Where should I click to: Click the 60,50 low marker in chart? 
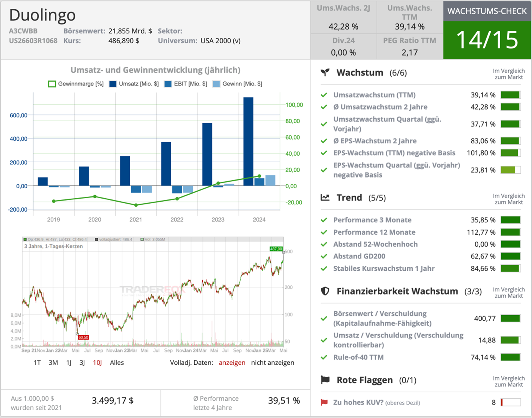point(83,337)
